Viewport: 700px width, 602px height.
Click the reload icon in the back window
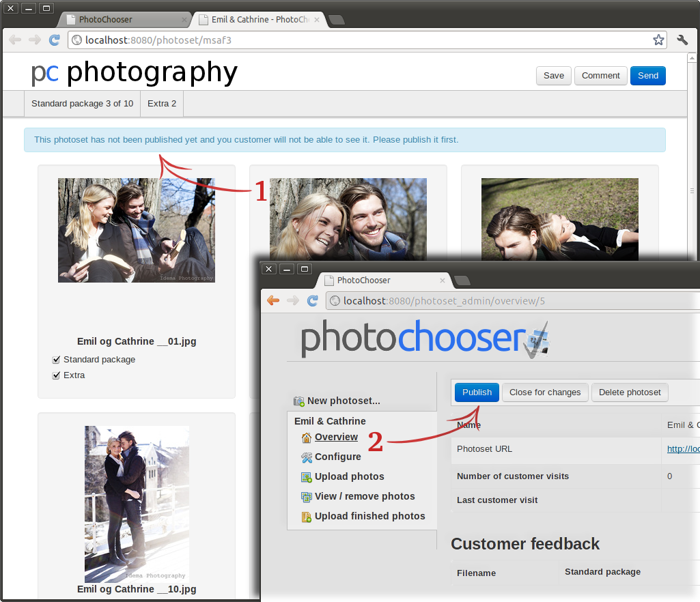(54, 40)
